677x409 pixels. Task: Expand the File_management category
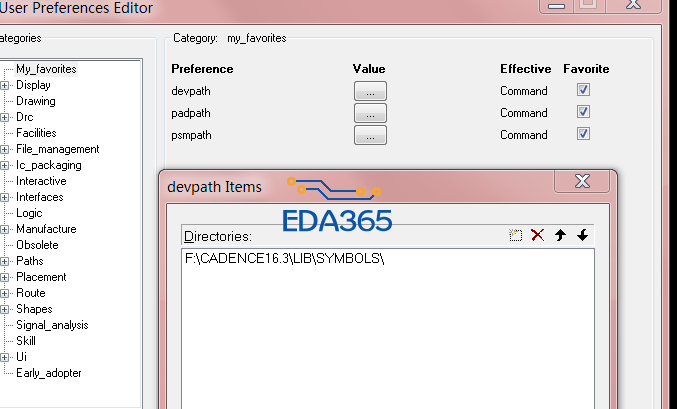tap(4, 149)
